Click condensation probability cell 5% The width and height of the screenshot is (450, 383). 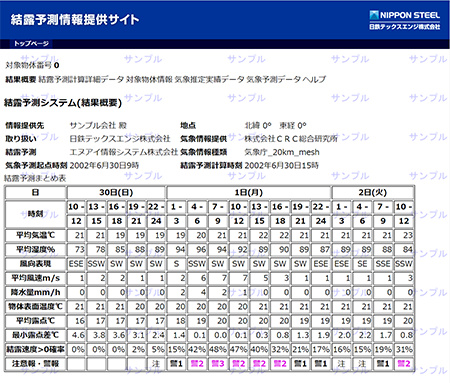[x=156, y=349]
